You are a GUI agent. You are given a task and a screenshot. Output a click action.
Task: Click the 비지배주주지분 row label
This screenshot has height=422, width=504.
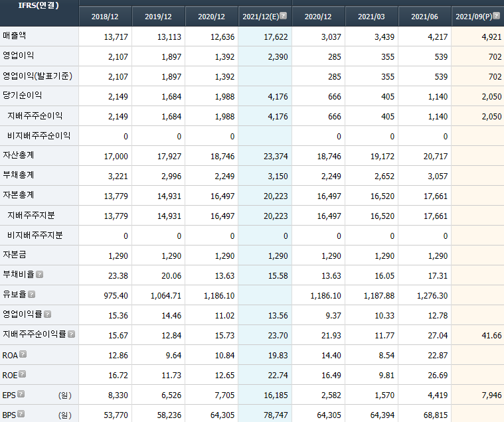click(x=35, y=235)
